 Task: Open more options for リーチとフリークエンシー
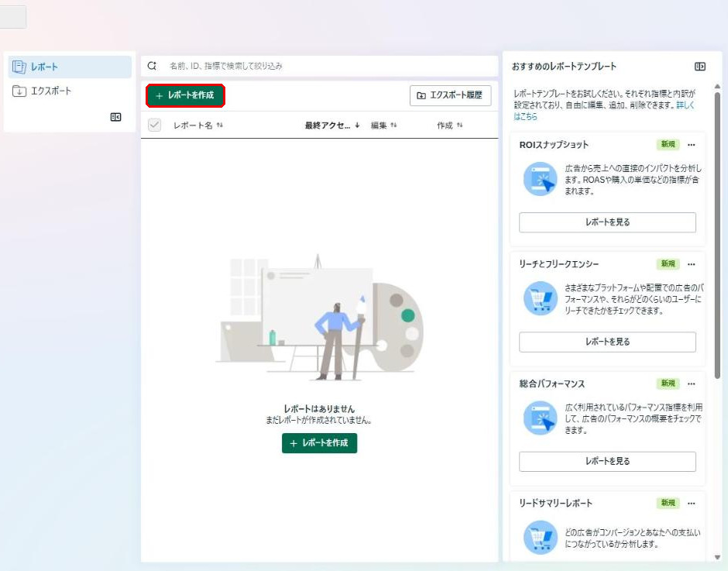click(x=692, y=264)
